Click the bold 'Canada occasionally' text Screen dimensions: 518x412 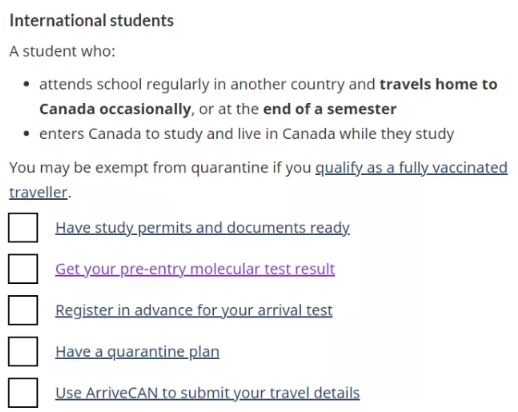(x=115, y=109)
